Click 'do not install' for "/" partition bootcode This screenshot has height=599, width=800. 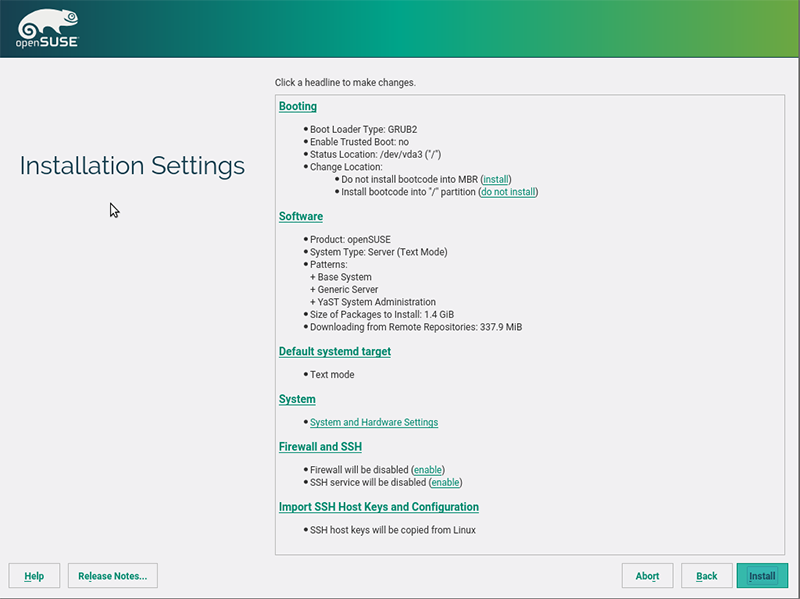point(508,192)
